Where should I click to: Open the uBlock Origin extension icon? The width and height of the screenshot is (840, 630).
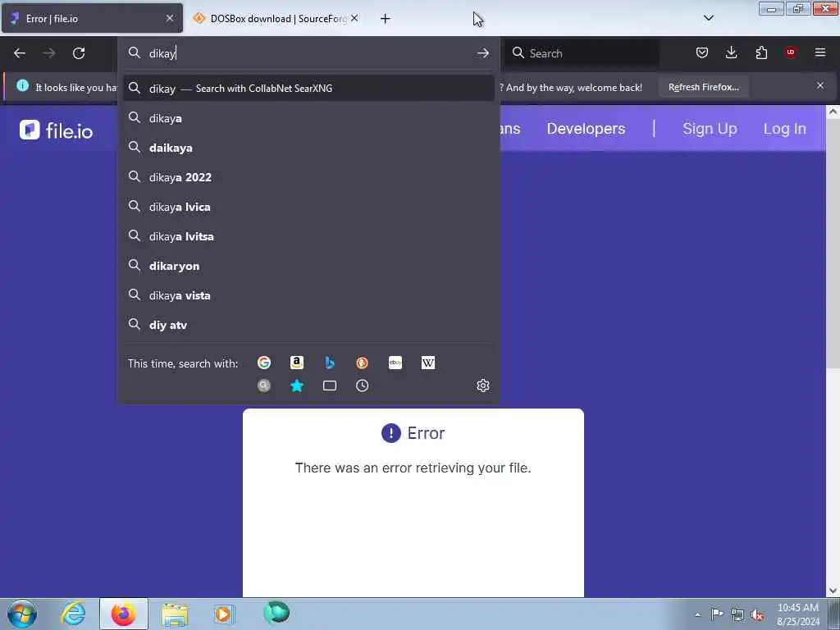791,52
